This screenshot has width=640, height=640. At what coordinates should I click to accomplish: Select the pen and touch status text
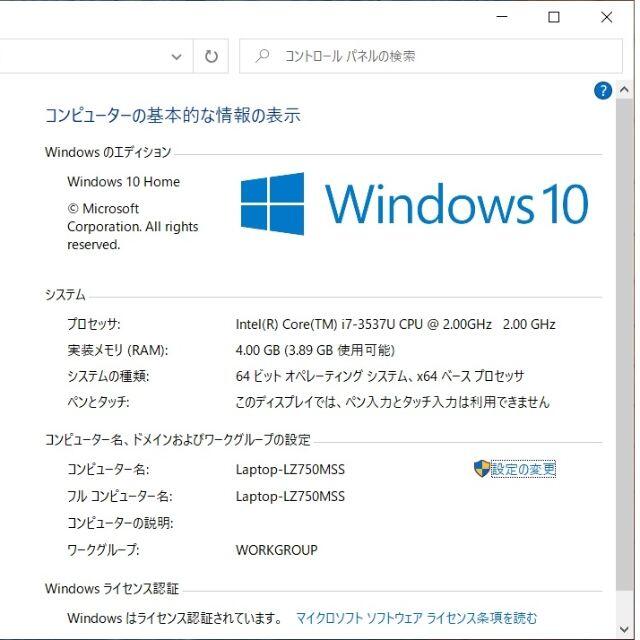click(393, 402)
